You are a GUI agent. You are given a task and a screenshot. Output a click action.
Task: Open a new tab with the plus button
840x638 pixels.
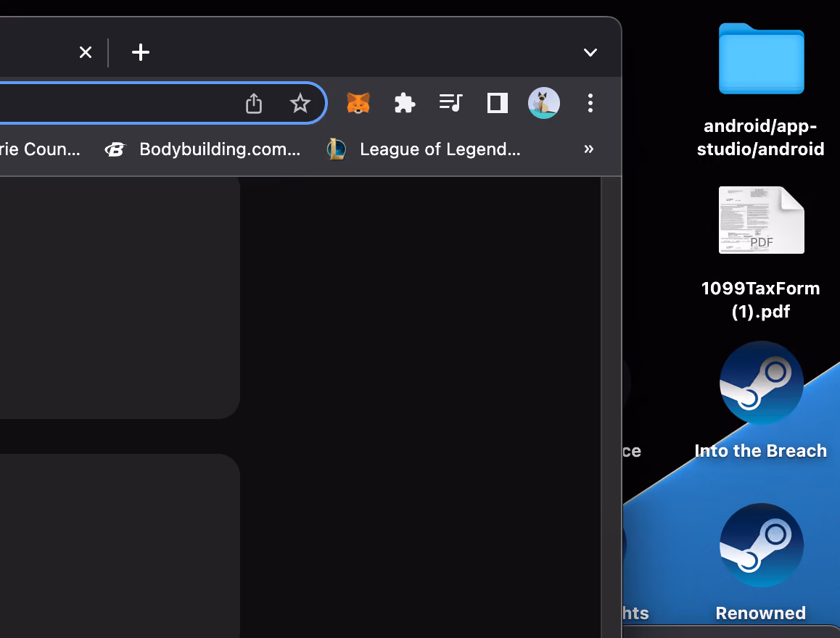coord(140,52)
